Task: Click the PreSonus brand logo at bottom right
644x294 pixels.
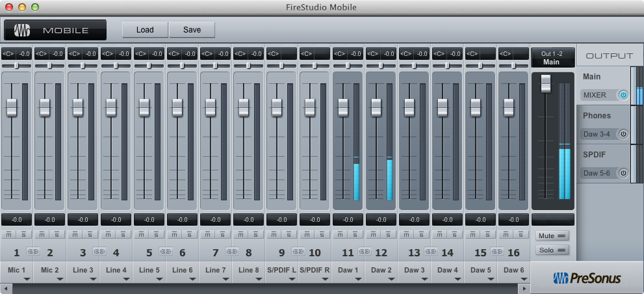Action: (586, 278)
